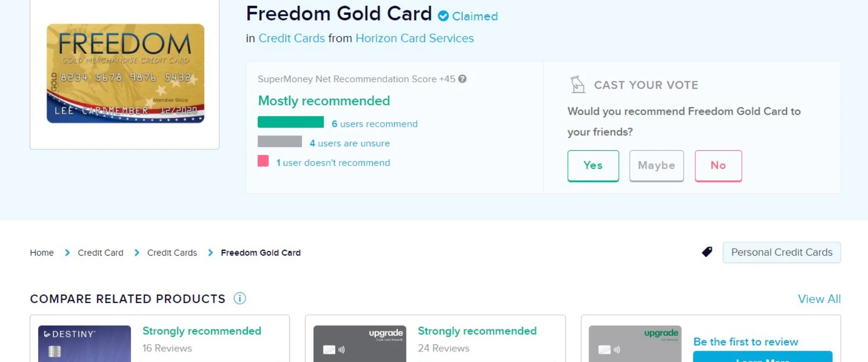Click Be the first to review
Viewport: 868px width, 362px height.
pos(746,342)
